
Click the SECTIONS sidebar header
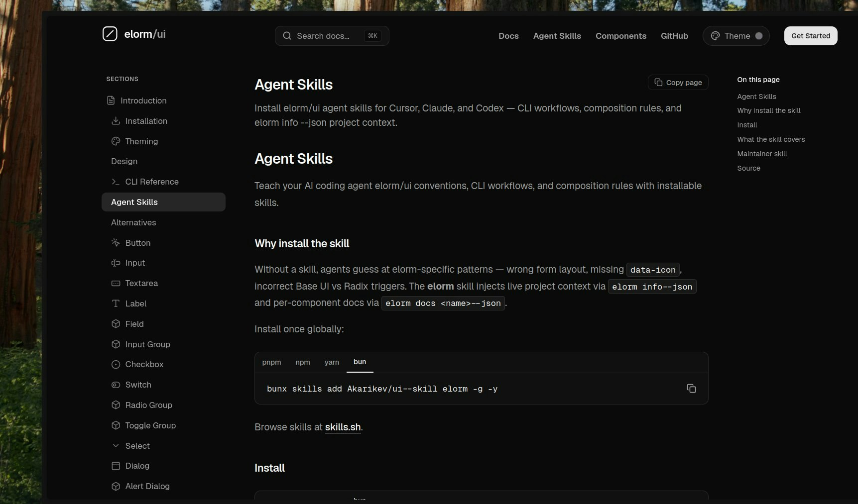pyautogui.click(x=122, y=79)
